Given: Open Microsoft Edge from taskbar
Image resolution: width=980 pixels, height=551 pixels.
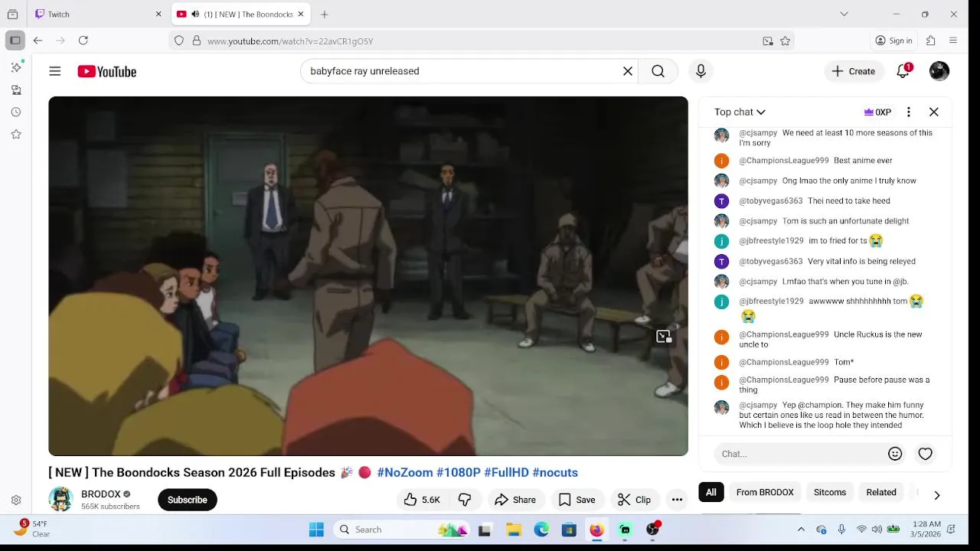Looking at the screenshot, I should [x=541, y=530].
